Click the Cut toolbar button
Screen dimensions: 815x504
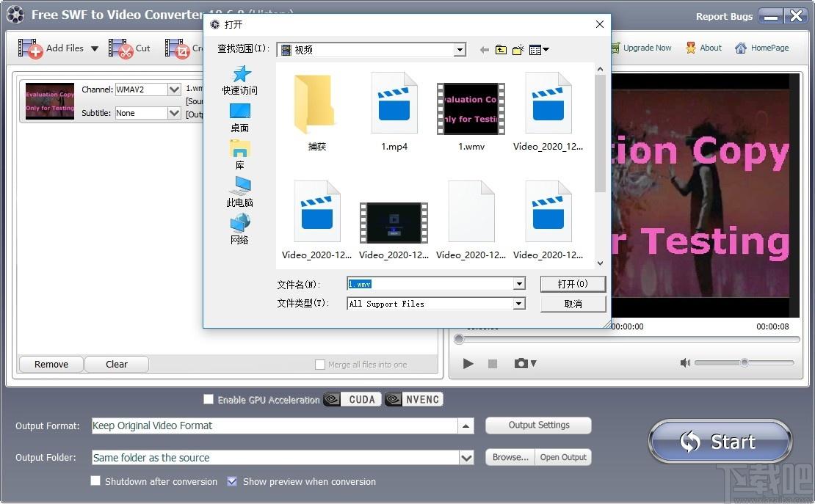point(129,49)
